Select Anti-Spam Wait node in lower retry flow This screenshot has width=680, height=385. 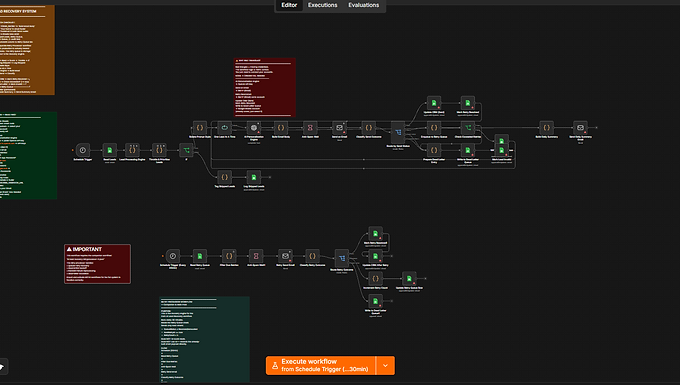coord(256,256)
